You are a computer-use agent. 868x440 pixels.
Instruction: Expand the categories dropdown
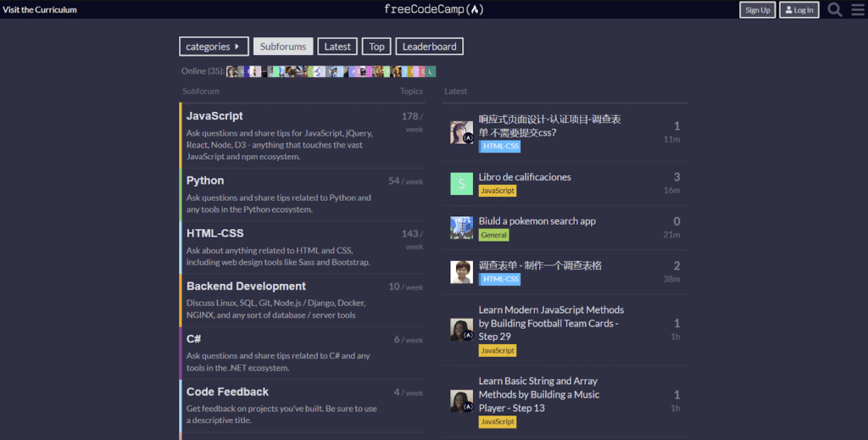(214, 47)
